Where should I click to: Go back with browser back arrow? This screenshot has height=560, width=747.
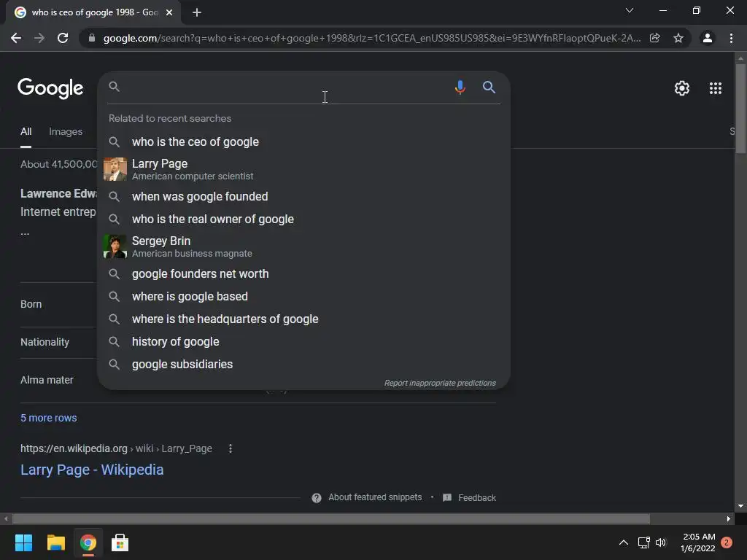(x=16, y=38)
